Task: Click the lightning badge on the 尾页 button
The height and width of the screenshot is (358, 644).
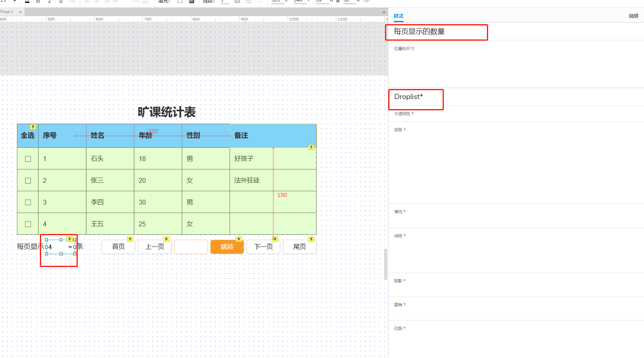Action: 311,239
